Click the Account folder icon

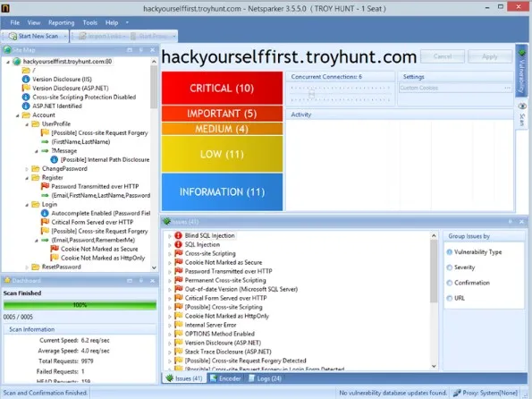(26, 115)
